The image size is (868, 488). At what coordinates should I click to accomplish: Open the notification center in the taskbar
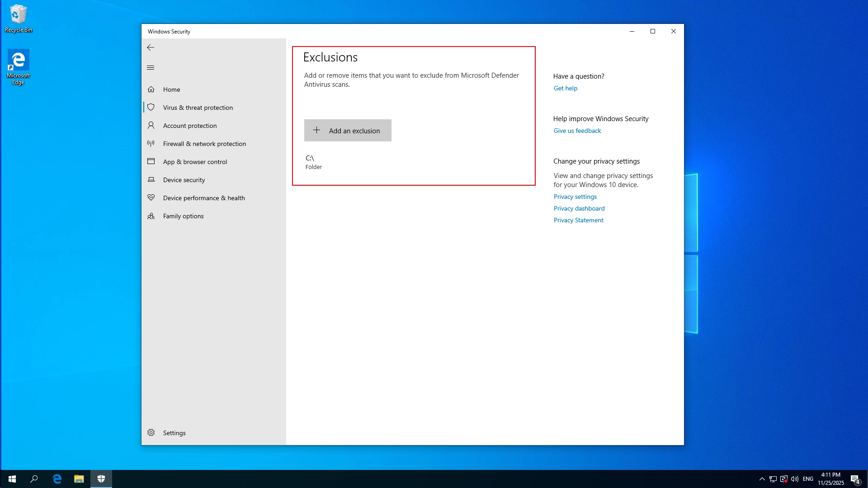[854, 479]
